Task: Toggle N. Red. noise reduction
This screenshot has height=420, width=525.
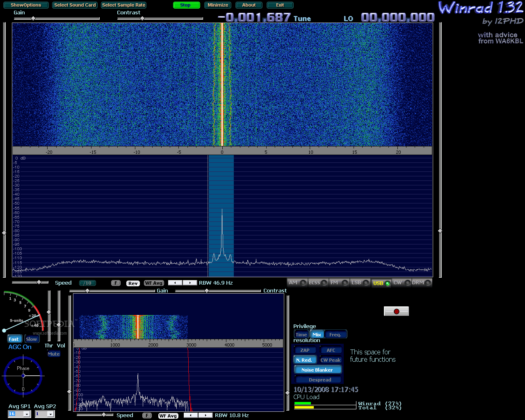Action: pos(304,360)
